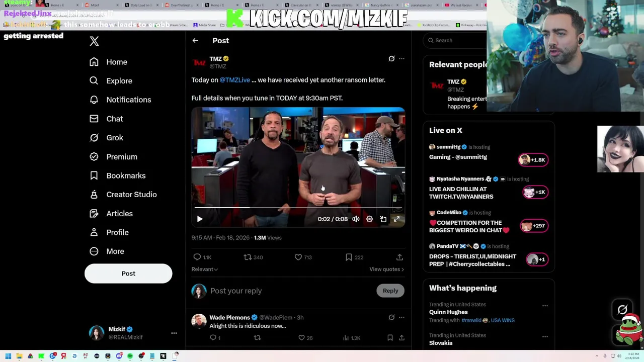Open the More menu in sidebar

[107, 251]
